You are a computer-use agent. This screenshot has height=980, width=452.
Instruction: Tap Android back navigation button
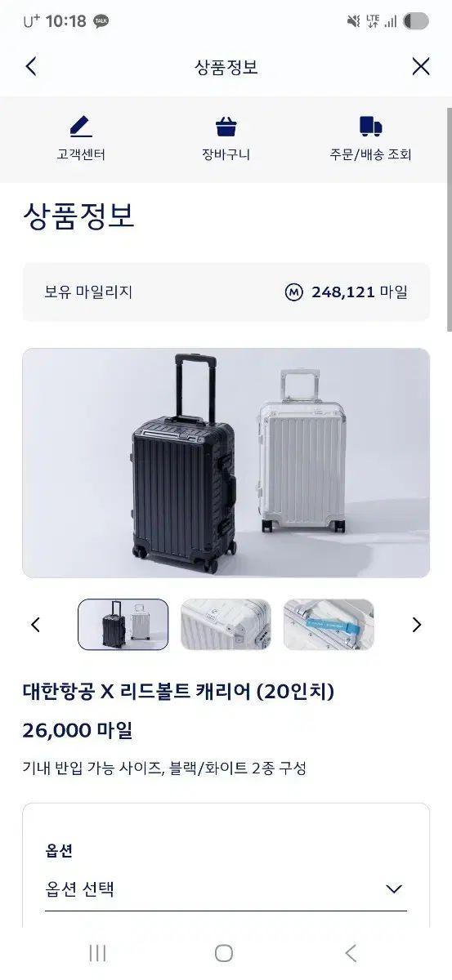click(351, 953)
